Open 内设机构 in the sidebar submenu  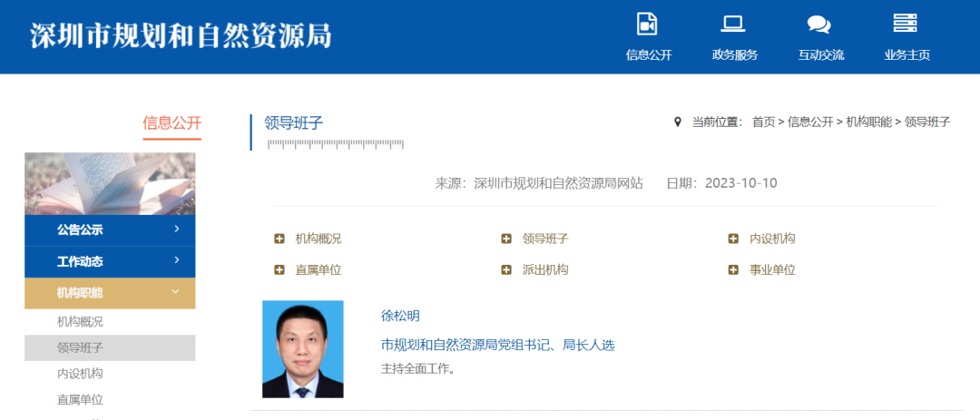pos(80,374)
